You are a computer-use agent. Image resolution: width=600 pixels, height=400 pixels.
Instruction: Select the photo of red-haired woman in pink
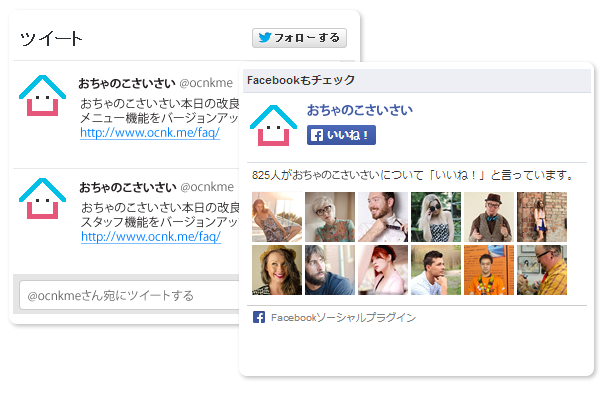[383, 270]
